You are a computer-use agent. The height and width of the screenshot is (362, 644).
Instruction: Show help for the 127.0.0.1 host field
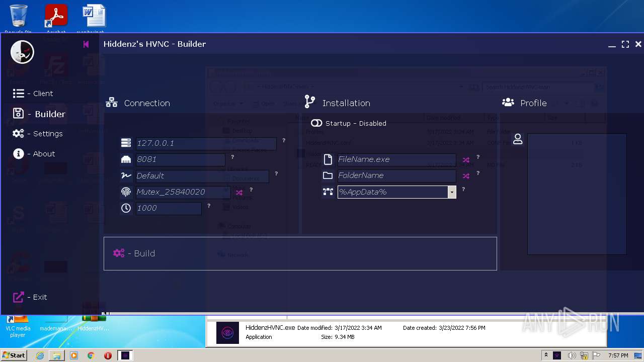click(x=284, y=141)
